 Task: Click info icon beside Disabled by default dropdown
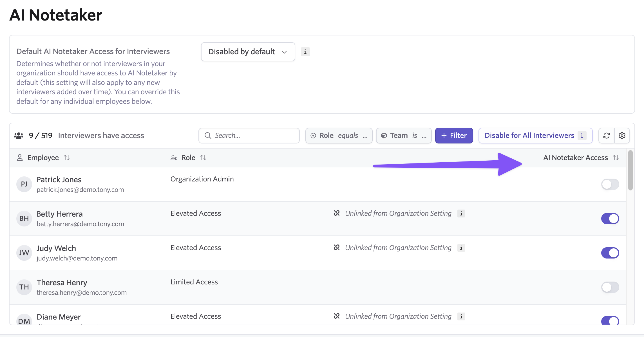(305, 52)
